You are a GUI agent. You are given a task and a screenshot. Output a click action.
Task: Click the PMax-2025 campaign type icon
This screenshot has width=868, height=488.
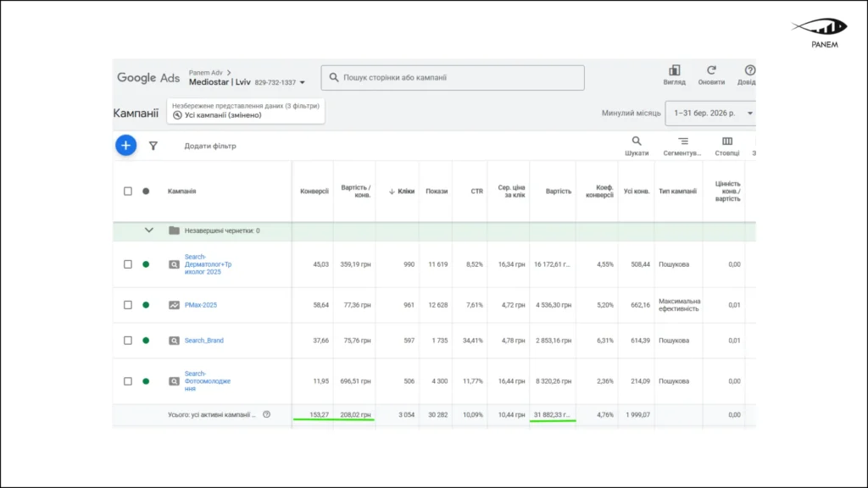tap(174, 305)
